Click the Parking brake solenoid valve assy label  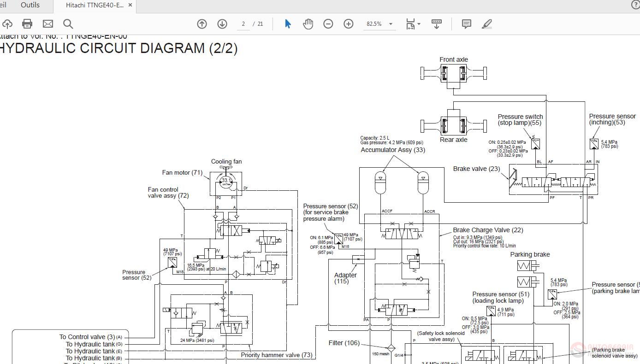tap(615, 353)
